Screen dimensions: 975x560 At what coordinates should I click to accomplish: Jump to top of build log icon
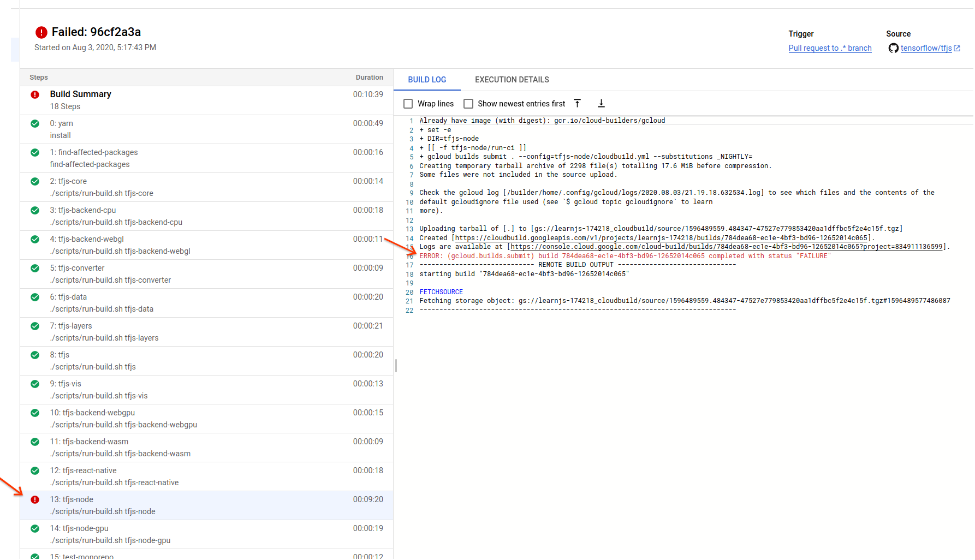tap(577, 103)
